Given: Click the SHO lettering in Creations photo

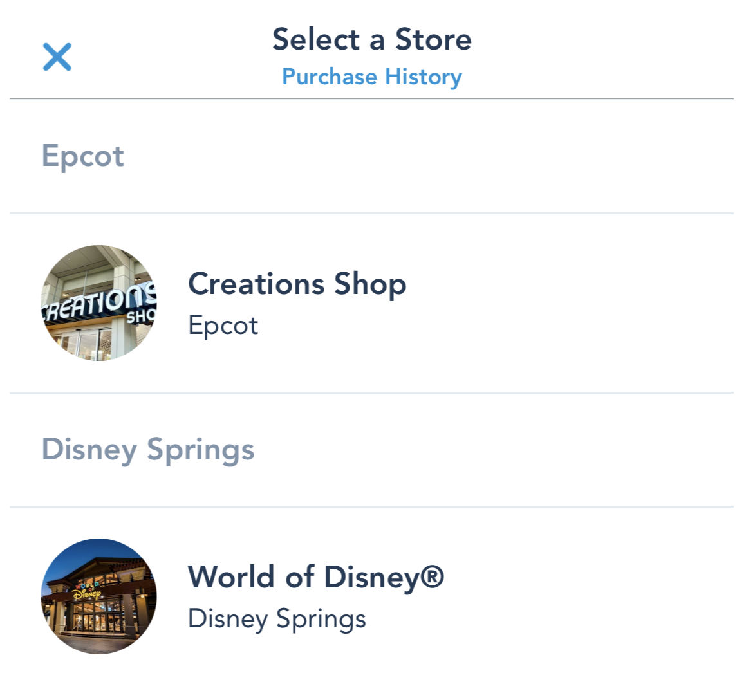Looking at the screenshot, I should coord(140,317).
